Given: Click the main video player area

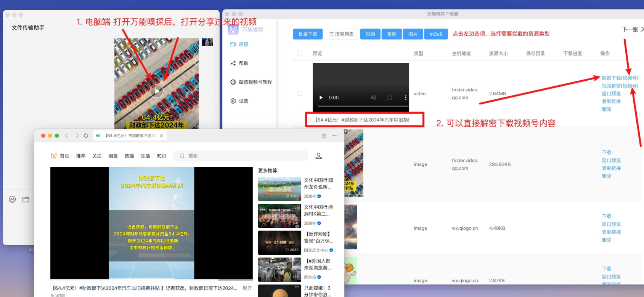Looking at the screenshot, I should click(151, 223).
